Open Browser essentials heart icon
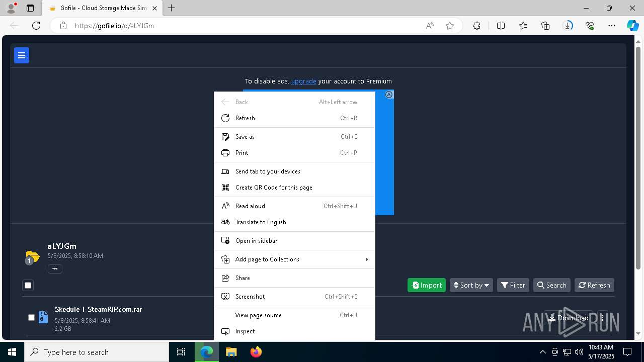This screenshot has height=362, width=644. click(x=590, y=26)
